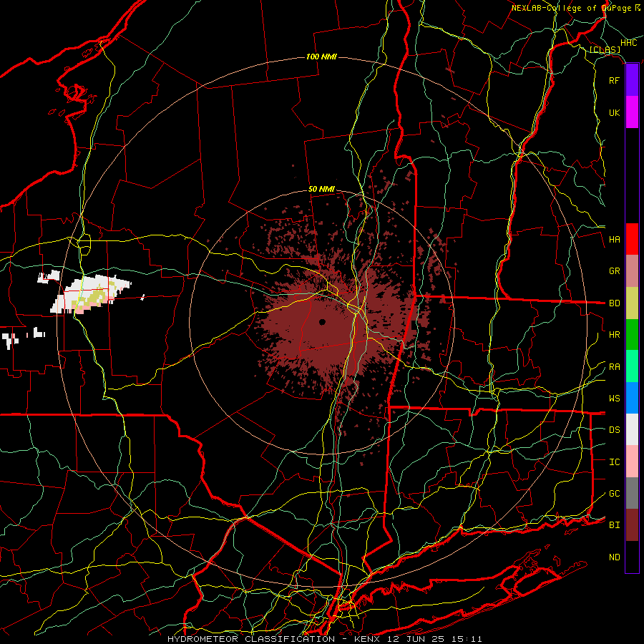Click the BI brown legend swatch
This screenshot has height=644, width=644.
click(x=632, y=525)
